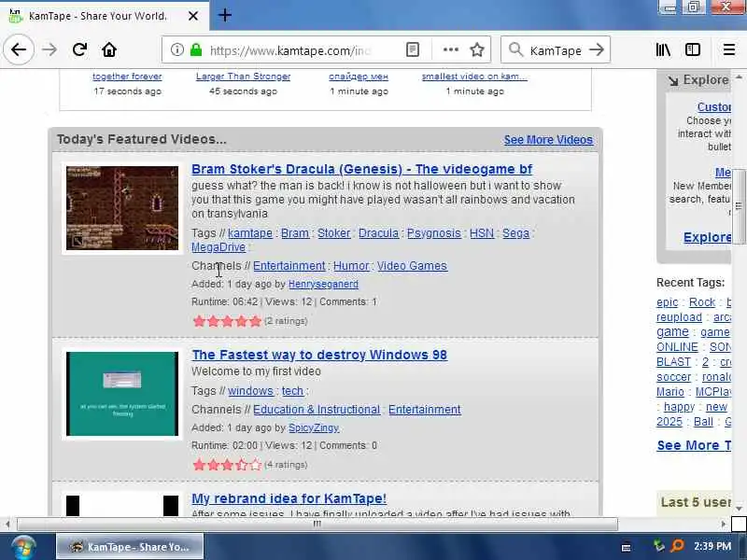Show sidebars icon in the toolbar
Image resolution: width=747 pixels, height=560 pixels.
[x=693, y=49]
